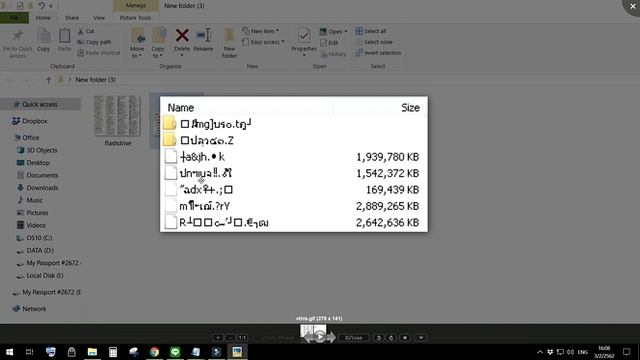Viewport: 640px width, 360px height.
Task: Switch to the Share ribbon tab
Action: pos(71,18)
